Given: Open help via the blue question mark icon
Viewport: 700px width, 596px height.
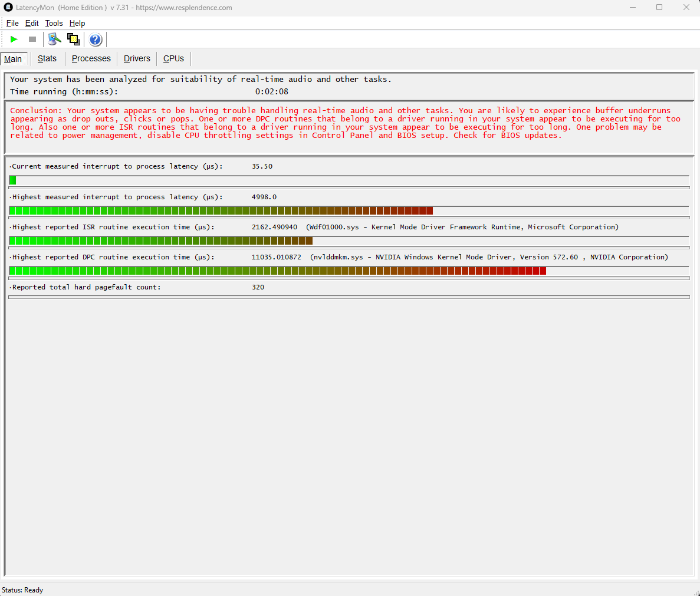Looking at the screenshot, I should 95,39.
